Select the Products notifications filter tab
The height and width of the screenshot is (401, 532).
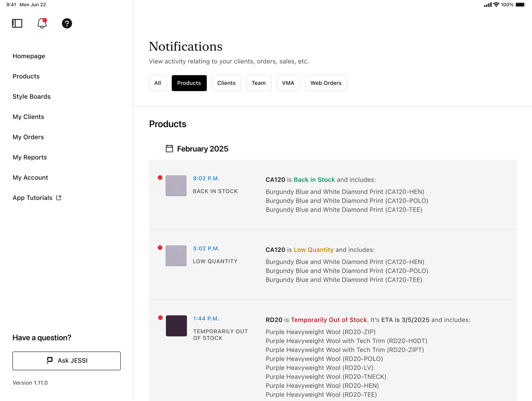click(x=189, y=83)
